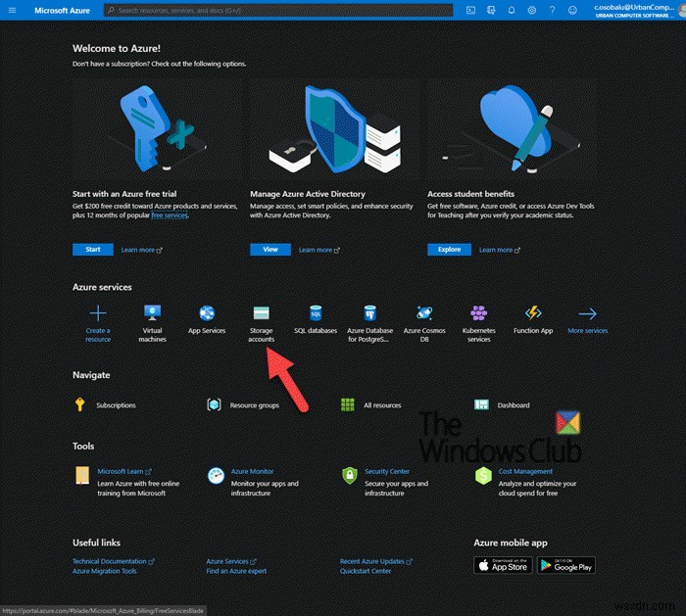Click the Create a resource plus icon
This screenshot has width=686, height=616.
[x=98, y=313]
